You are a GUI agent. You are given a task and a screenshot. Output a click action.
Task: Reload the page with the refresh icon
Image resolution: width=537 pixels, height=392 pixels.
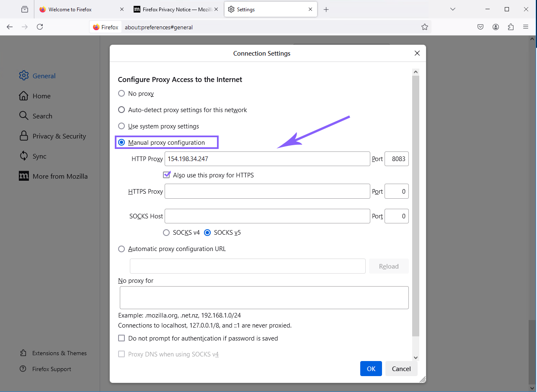(x=40, y=27)
